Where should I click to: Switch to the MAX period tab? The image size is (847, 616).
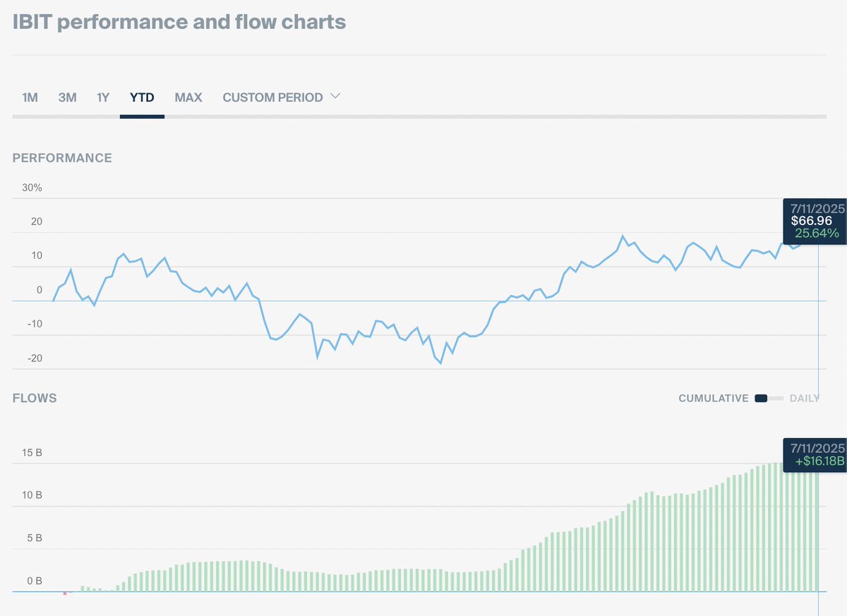coord(188,97)
